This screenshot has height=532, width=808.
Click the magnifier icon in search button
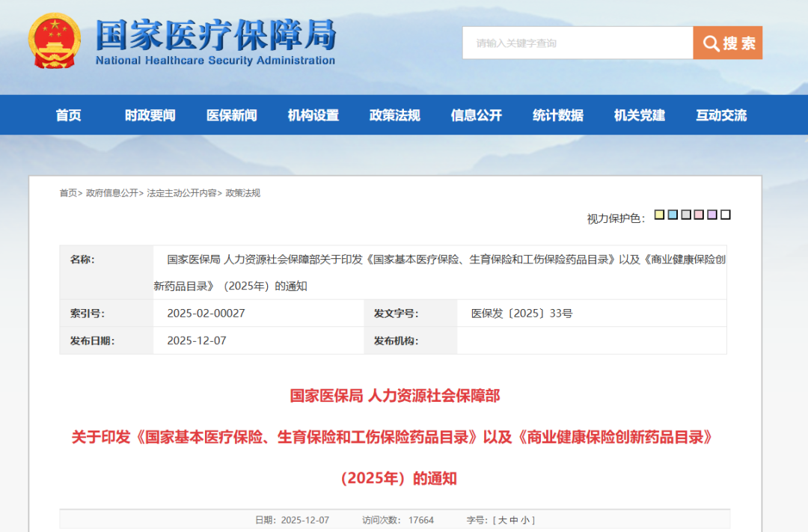(x=710, y=43)
